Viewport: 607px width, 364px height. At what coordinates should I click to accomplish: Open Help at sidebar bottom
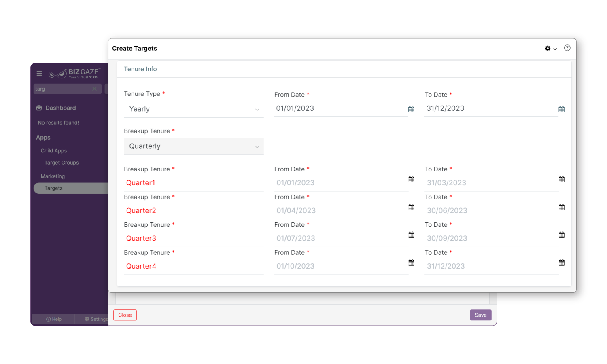(x=53, y=319)
